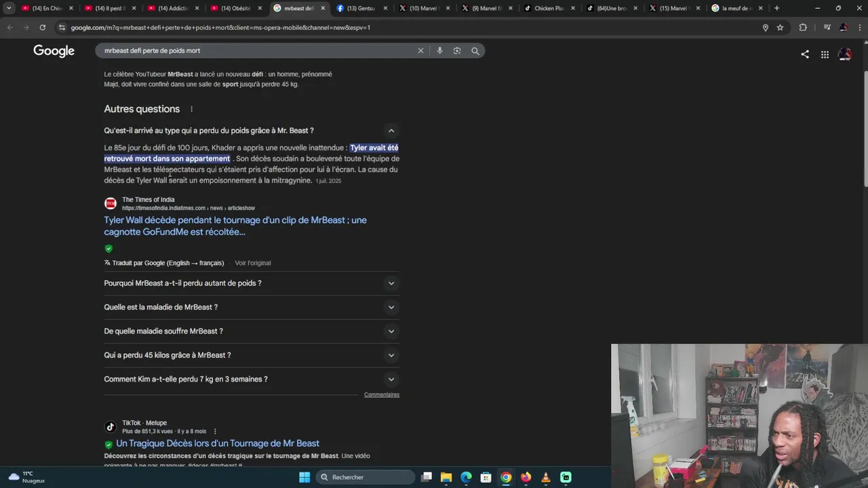Reload the current page
This screenshot has width=868, height=488.
point(42,28)
